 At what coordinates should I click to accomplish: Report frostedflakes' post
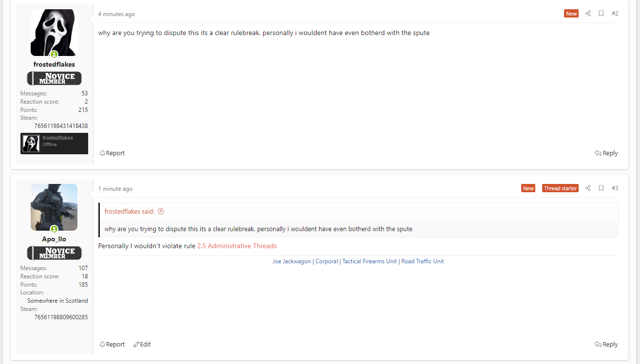tap(112, 153)
